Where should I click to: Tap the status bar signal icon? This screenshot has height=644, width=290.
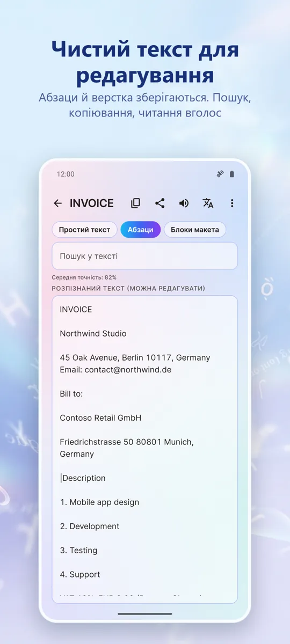tap(220, 174)
